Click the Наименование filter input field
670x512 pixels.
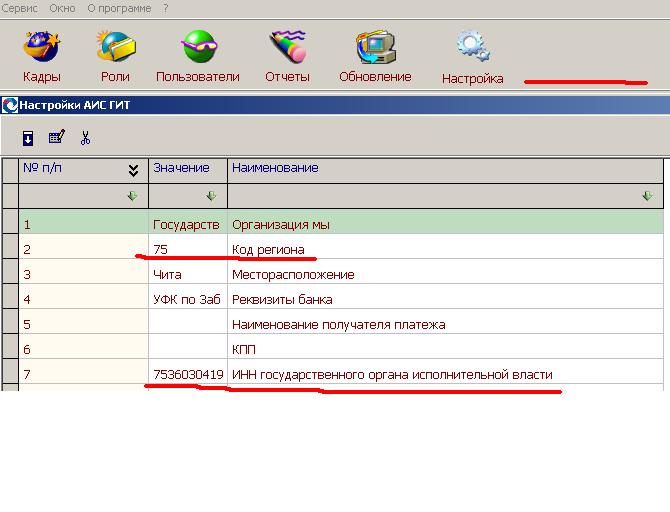click(445, 196)
